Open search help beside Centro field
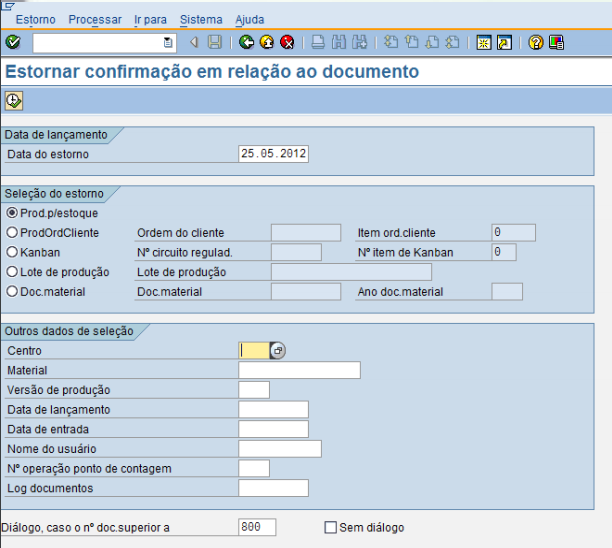612x548 pixels. [278, 351]
